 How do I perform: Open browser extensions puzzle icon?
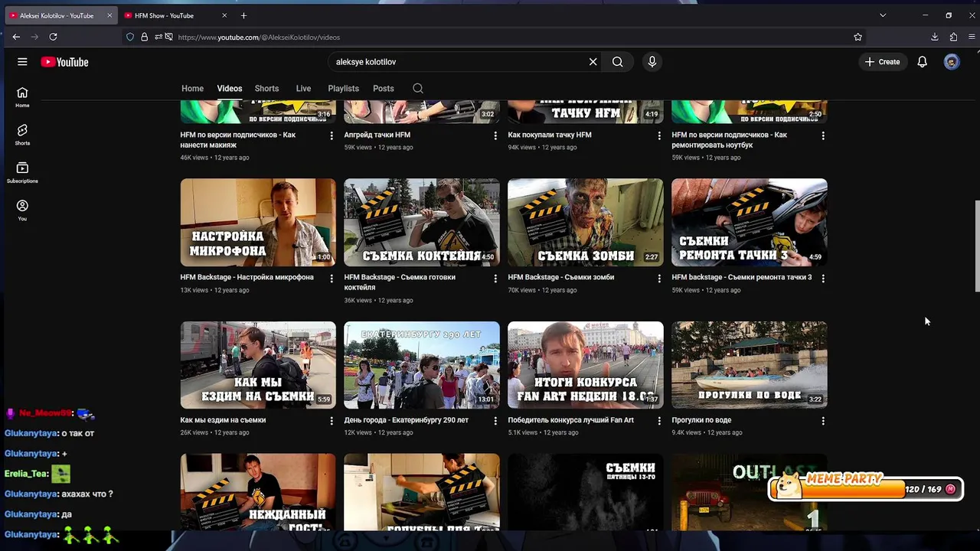point(953,37)
